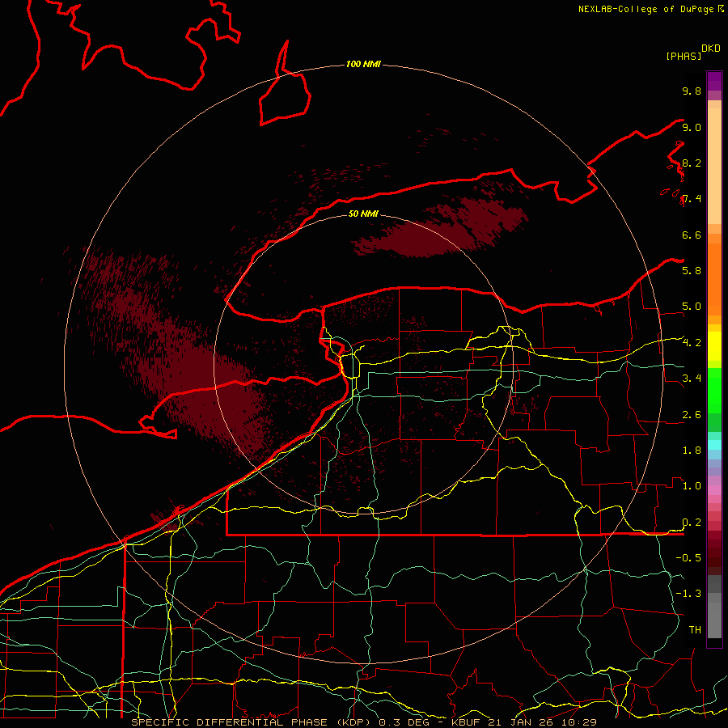The height and width of the screenshot is (728, 728).
Task: Pick the bright green band of the color scale
Action: [x=714, y=390]
